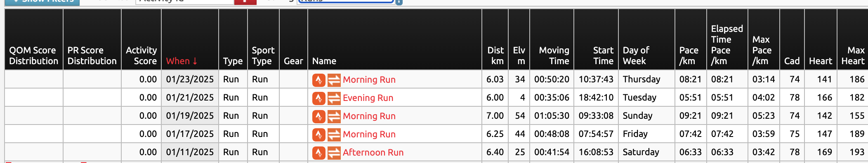Click swap arrows icon for 01/17/2025 run

click(x=334, y=134)
